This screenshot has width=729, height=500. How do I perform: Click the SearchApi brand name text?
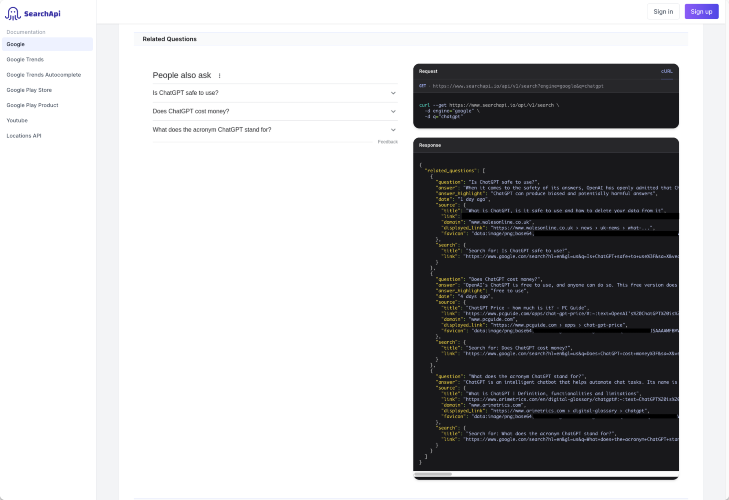pos(42,14)
